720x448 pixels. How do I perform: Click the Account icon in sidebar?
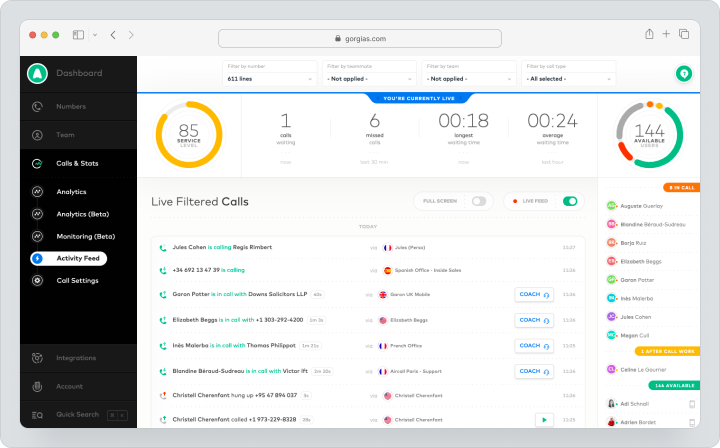coord(37,386)
